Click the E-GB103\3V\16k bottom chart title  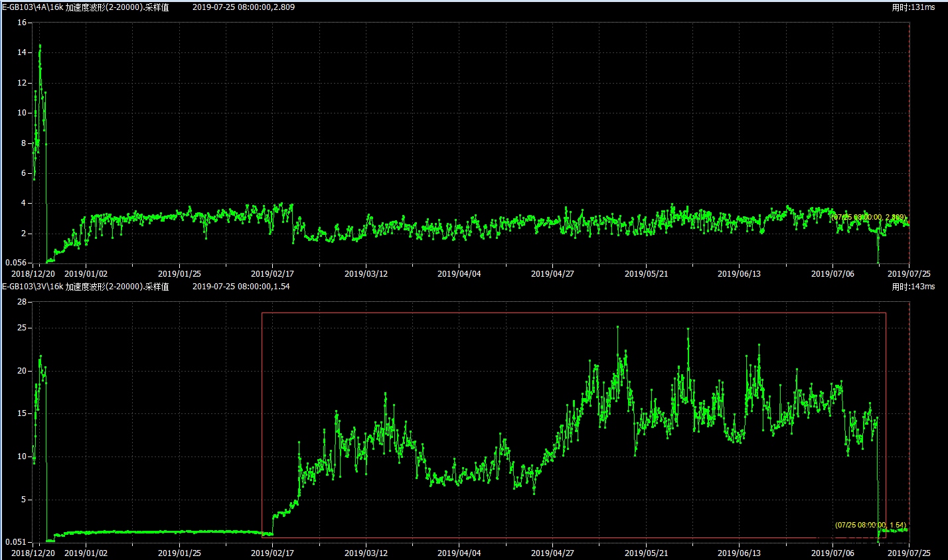tap(85, 287)
